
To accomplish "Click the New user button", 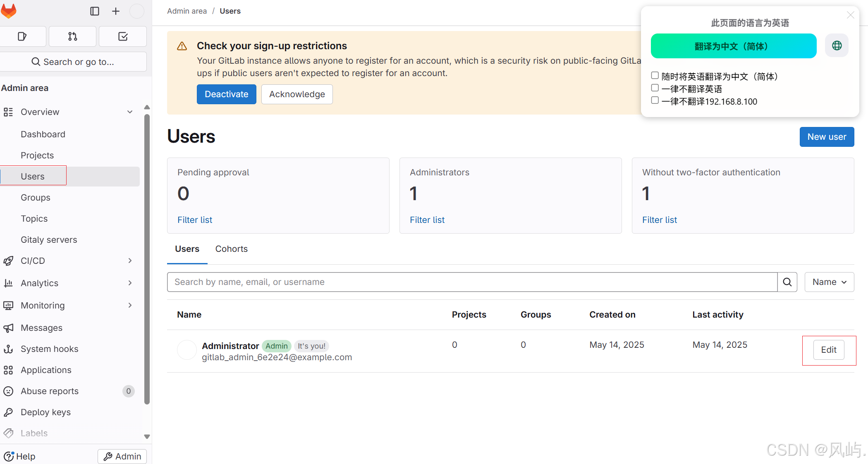I will point(827,137).
